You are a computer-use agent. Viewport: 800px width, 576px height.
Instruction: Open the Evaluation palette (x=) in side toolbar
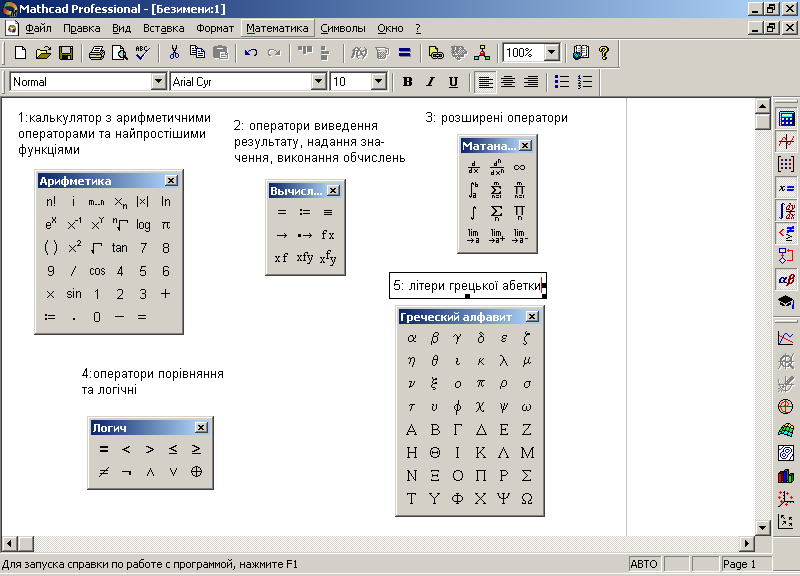pyautogui.click(x=786, y=188)
